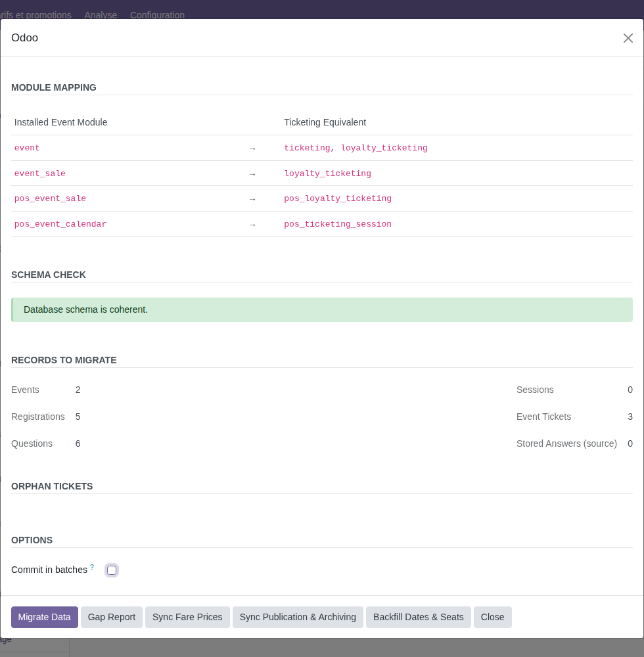Click 'Installed Event Module' column header
This screenshot has width=644, height=657.
click(60, 122)
